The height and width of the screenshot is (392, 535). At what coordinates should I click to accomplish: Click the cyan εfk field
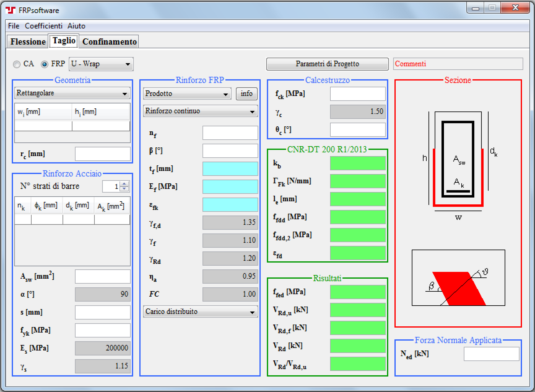[x=230, y=205]
